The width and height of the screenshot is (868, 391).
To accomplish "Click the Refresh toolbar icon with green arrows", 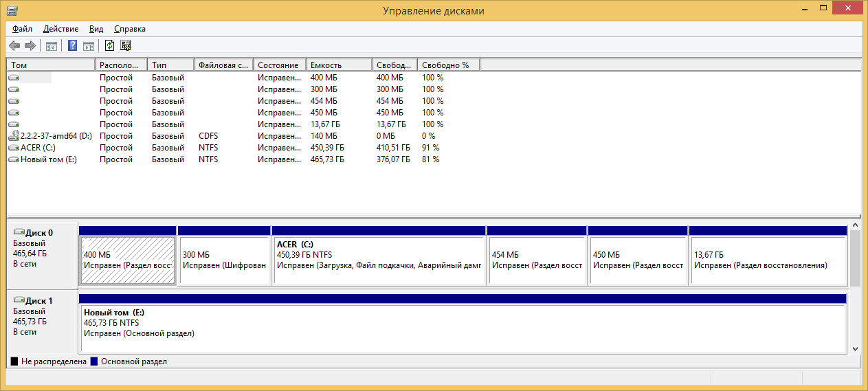I will point(109,46).
